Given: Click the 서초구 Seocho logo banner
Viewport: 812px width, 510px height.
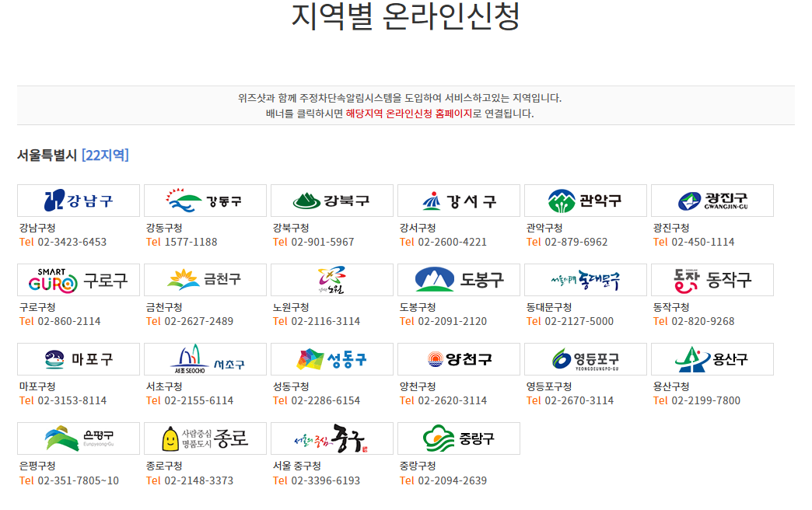Looking at the screenshot, I should pos(205,359).
